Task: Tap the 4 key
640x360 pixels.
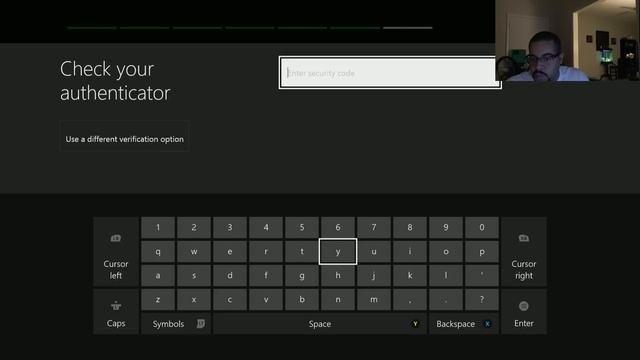Action: 266,227
